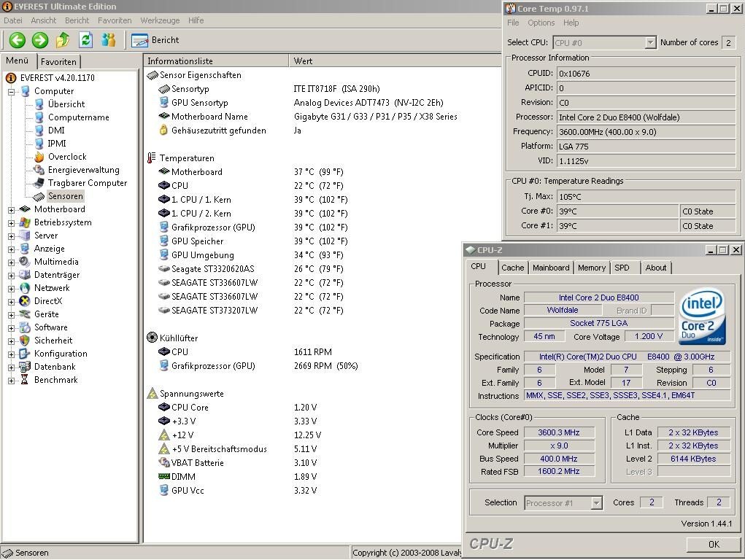Open the Hilfe menu
This screenshot has height=560, width=745.
pos(196,20)
